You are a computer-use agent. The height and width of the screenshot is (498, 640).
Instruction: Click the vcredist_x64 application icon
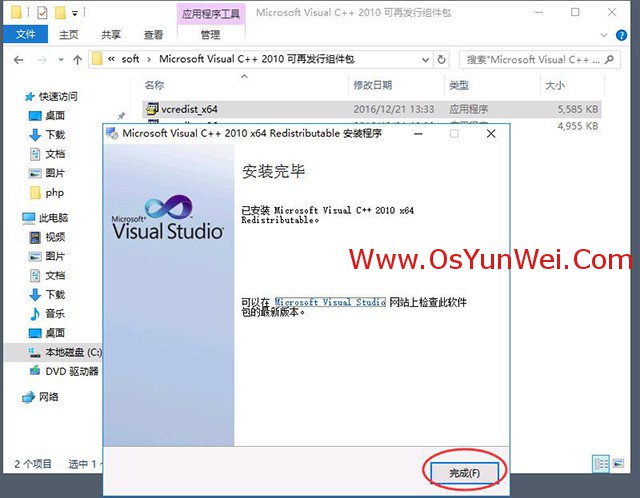(x=152, y=109)
